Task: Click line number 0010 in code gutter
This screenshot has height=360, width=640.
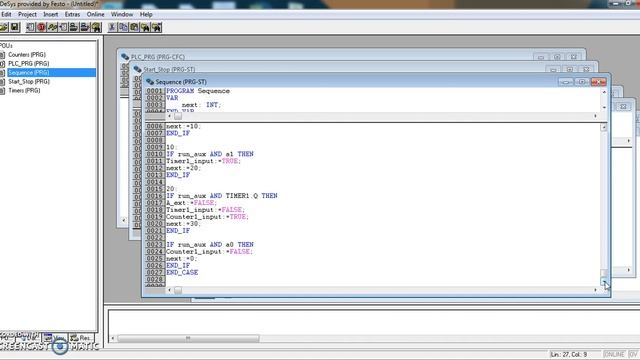Action: click(x=155, y=154)
